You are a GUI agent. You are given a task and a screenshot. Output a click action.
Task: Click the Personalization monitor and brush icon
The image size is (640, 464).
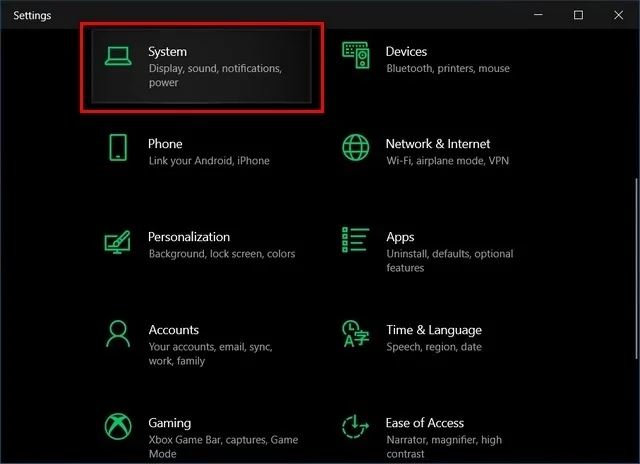click(x=118, y=242)
